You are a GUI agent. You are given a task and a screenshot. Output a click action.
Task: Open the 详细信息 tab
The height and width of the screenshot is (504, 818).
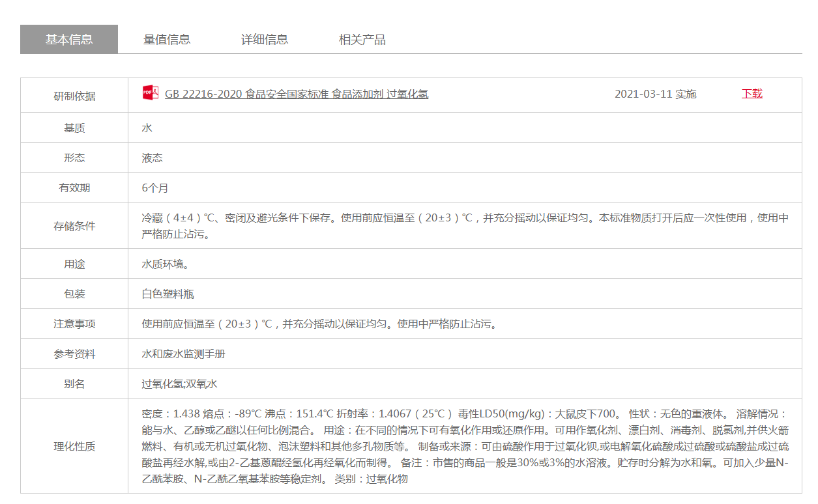tap(265, 39)
